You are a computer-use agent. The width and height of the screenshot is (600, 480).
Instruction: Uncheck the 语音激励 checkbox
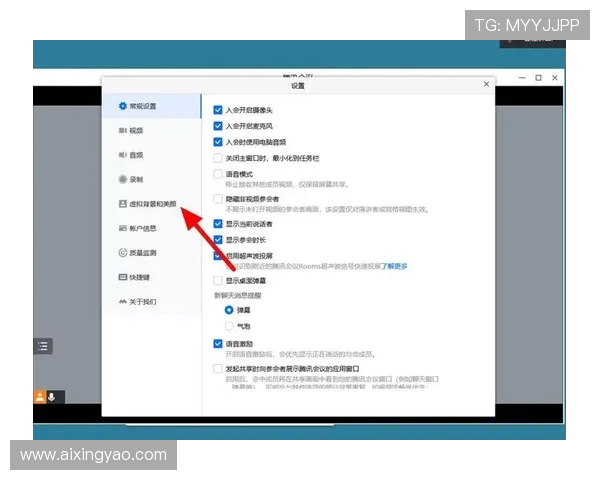218,344
